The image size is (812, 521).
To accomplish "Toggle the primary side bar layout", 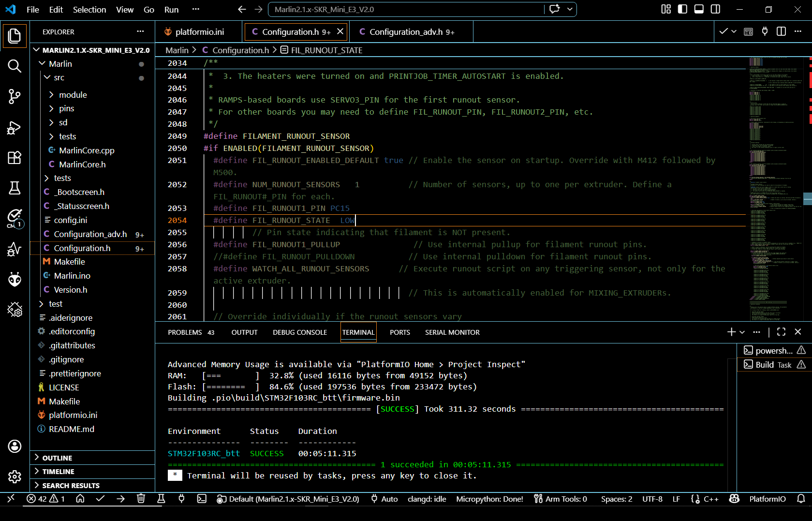I will click(x=682, y=9).
